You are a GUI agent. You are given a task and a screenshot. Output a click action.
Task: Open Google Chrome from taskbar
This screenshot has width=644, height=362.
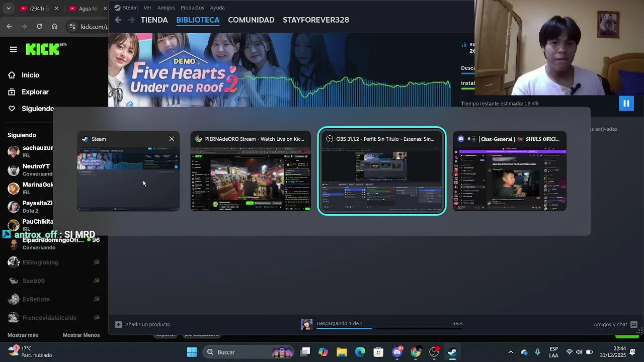[x=416, y=352]
